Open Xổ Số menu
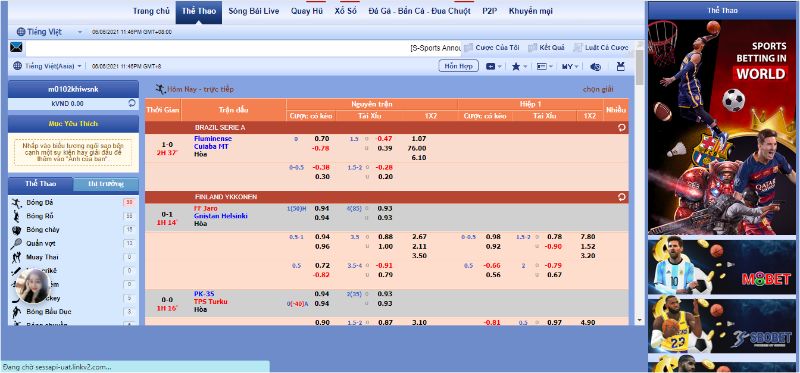800x373 pixels. coord(345,11)
